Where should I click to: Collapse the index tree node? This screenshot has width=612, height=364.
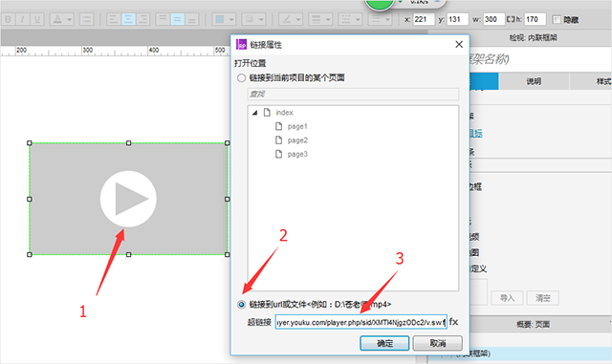(x=255, y=113)
